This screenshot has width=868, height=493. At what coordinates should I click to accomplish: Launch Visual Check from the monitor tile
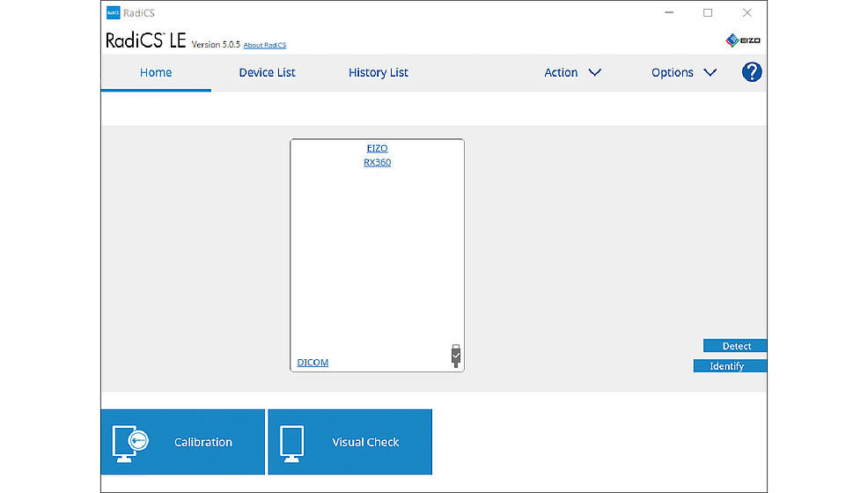coord(349,442)
